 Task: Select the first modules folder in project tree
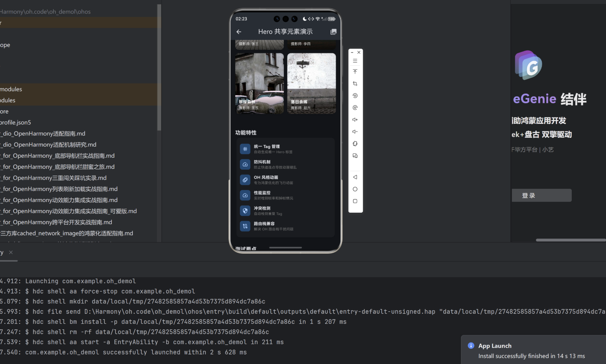[79, 89]
